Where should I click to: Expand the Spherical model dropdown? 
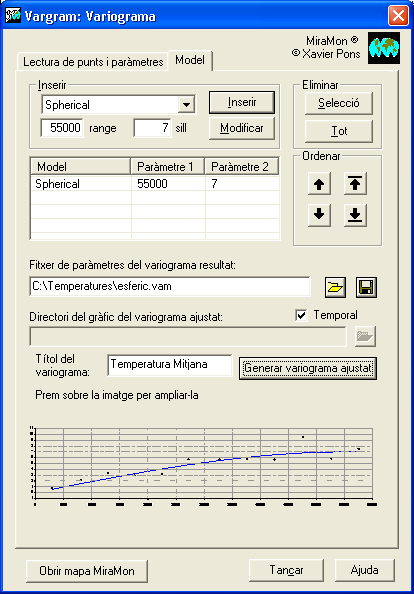click(x=186, y=105)
